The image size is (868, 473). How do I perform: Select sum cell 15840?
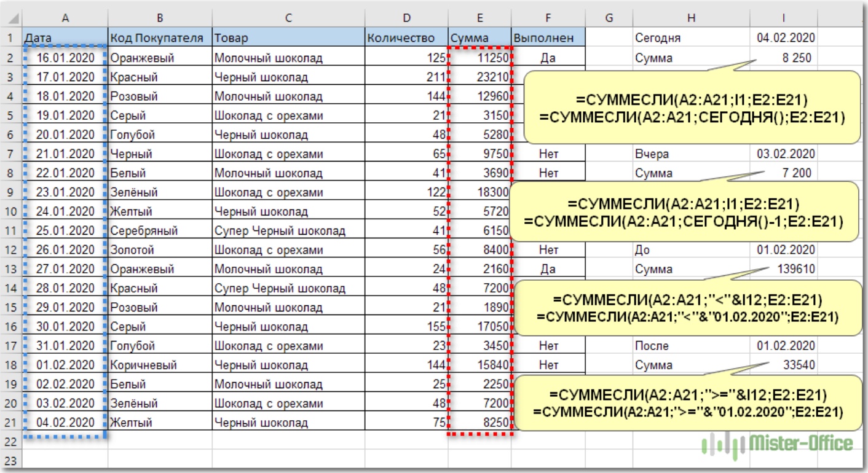tap(479, 365)
